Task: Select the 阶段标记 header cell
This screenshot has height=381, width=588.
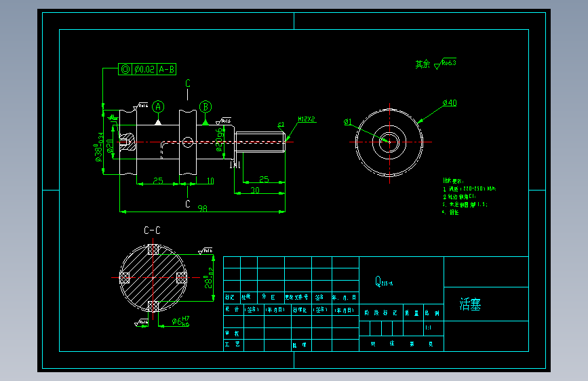Action: pyautogui.click(x=381, y=313)
